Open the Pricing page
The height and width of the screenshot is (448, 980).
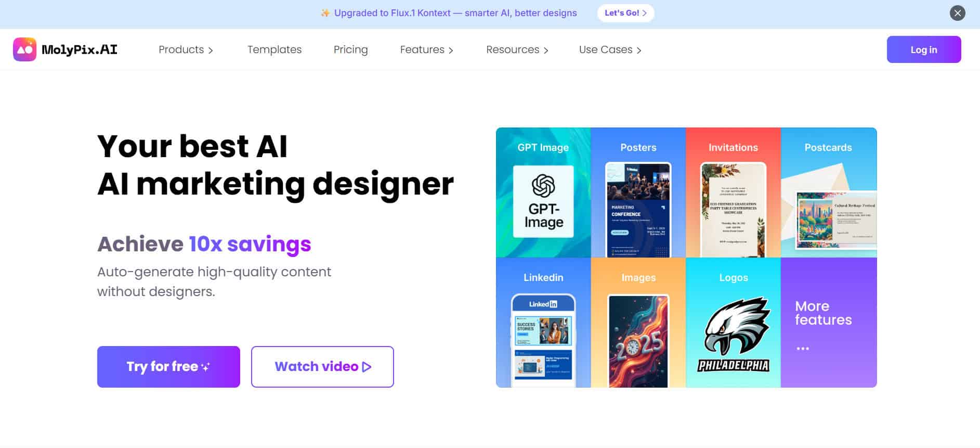point(351,49)
